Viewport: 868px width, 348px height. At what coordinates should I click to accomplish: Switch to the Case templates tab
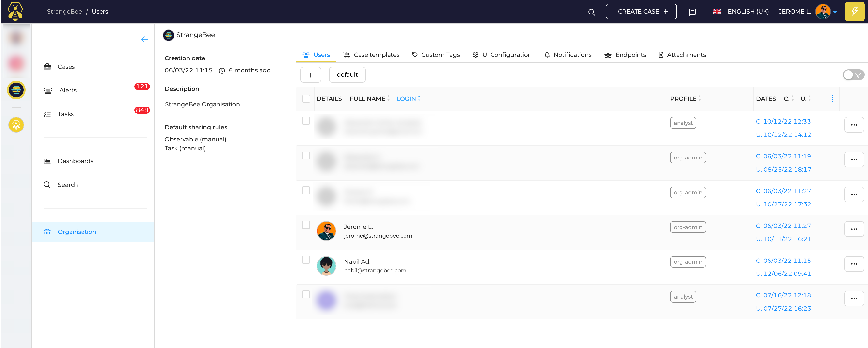(371, 55)
